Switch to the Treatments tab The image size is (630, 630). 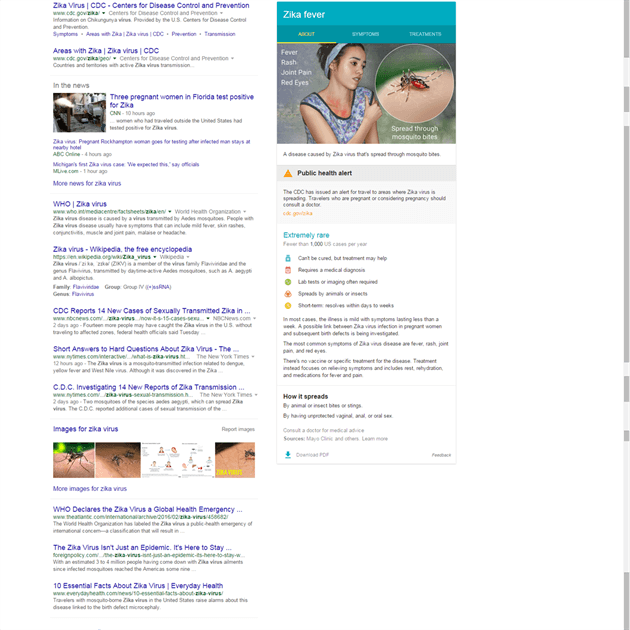[x=425, y=34]
